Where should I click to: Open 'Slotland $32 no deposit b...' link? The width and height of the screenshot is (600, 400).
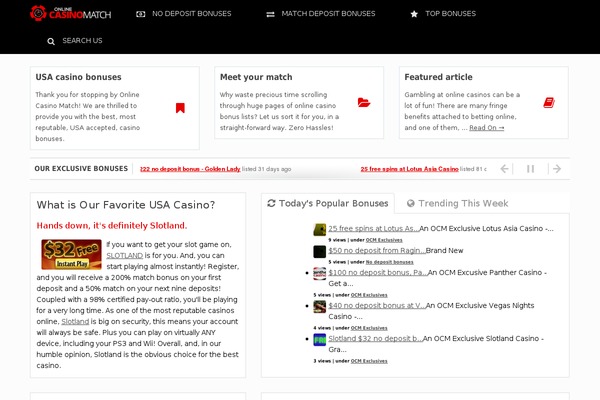click(375, 338)
